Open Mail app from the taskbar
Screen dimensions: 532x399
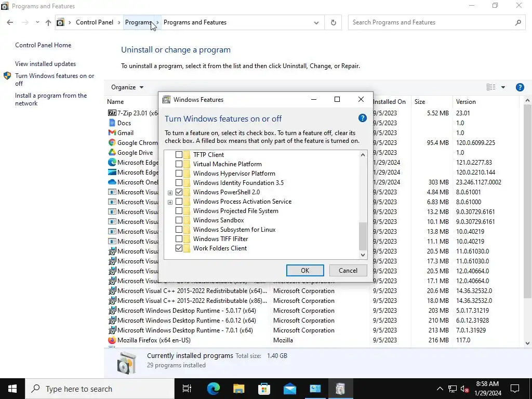click(x=290, y=389)
